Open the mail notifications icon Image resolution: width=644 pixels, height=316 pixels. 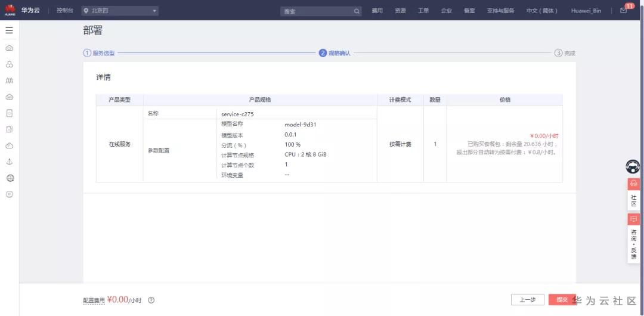pyautogui.click(x=624, y=11)
